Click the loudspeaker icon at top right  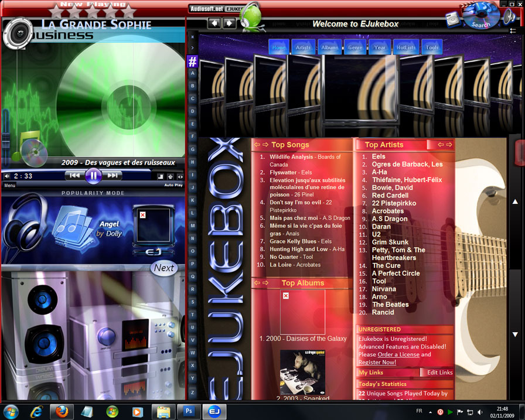[x=509, y=17]
